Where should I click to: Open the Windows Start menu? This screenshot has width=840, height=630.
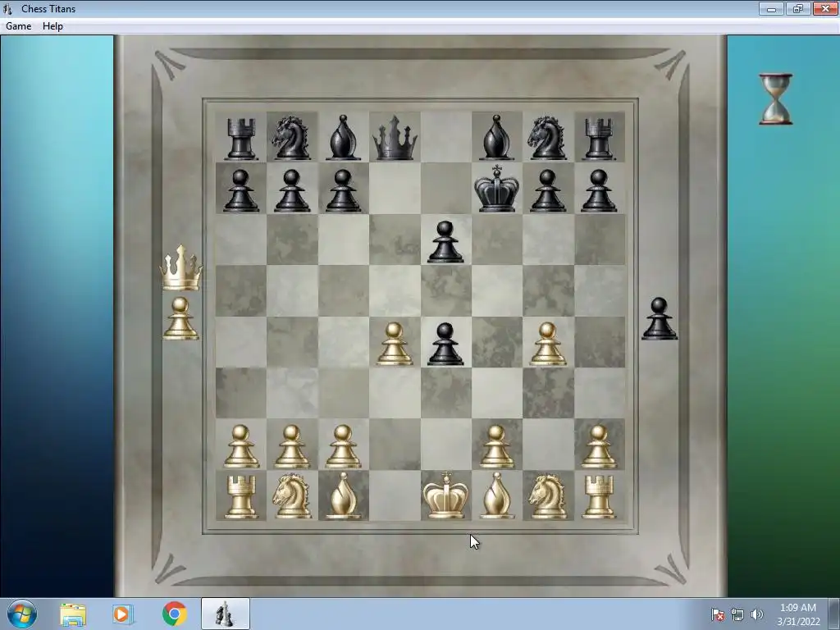[x=22, y=614]
